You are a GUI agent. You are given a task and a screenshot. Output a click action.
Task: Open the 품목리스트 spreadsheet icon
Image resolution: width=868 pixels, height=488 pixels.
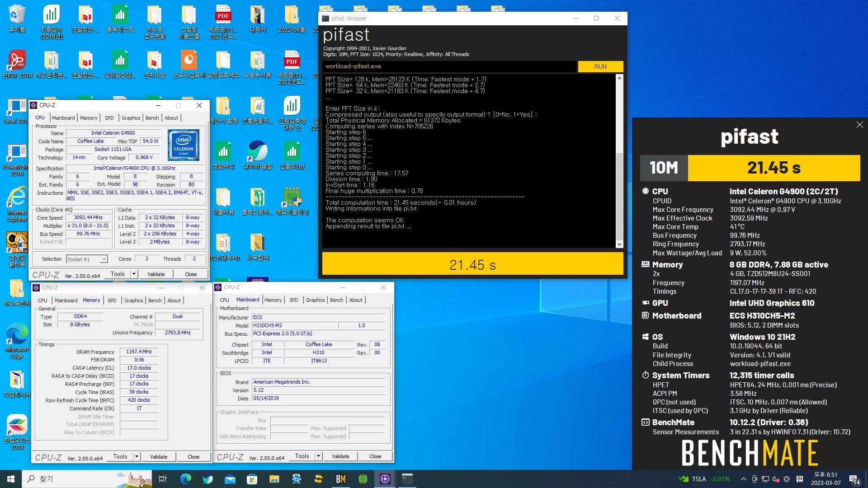point(120,19)
